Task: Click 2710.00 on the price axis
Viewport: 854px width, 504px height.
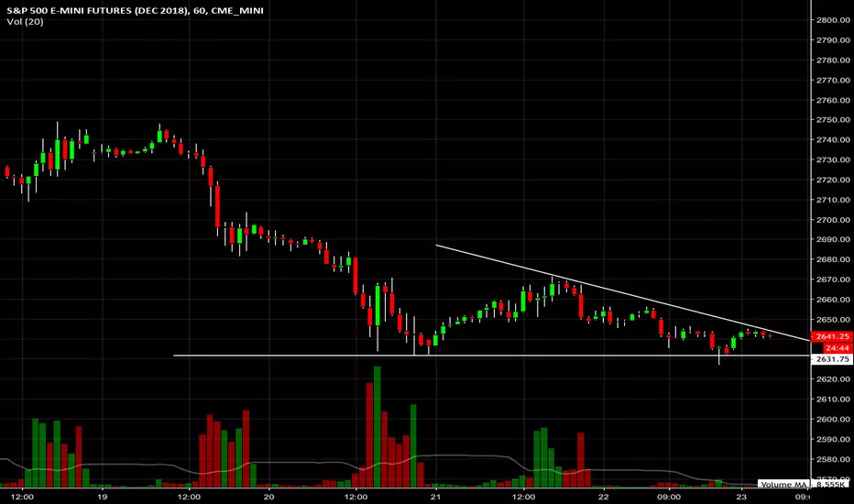Action: (833, 200)
